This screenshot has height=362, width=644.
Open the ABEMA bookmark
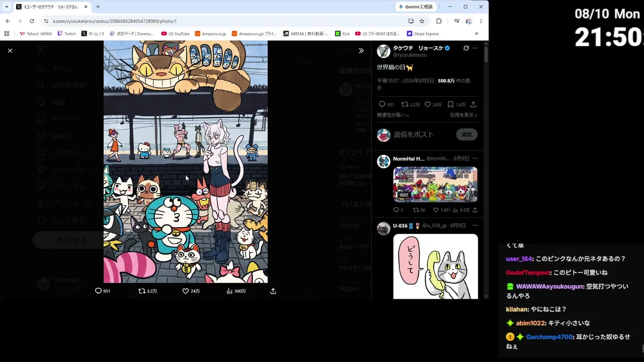[x=305, y=34]
